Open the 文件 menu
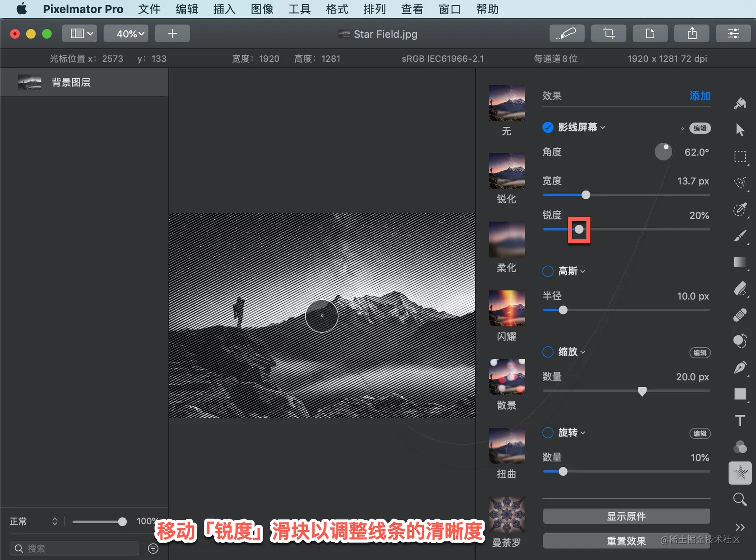Image resolution: width=756 pixels, height=560 pixels. (149, 9)
